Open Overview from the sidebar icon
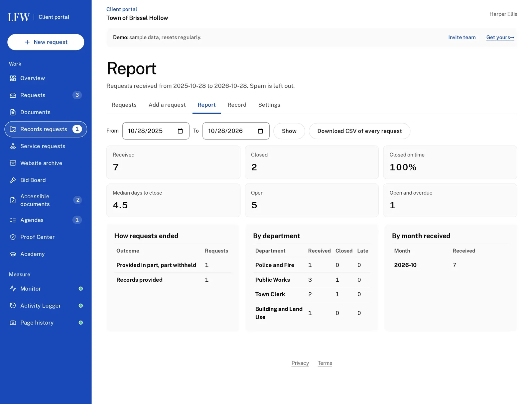 click(x=13, y=78)
